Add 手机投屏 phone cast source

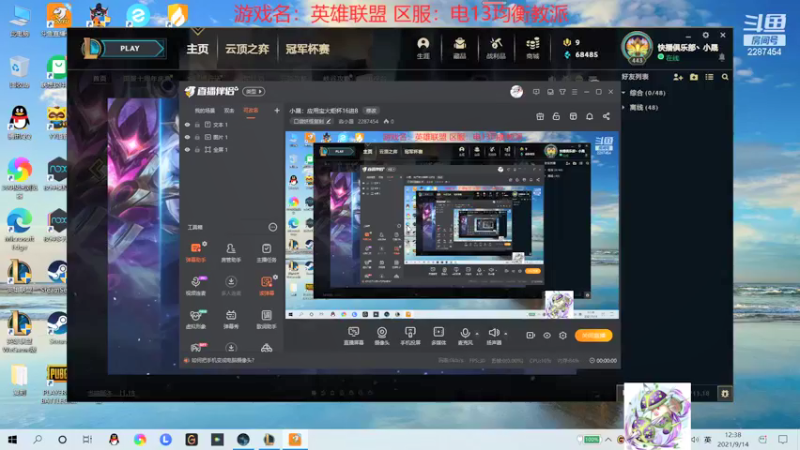(410, 336)
